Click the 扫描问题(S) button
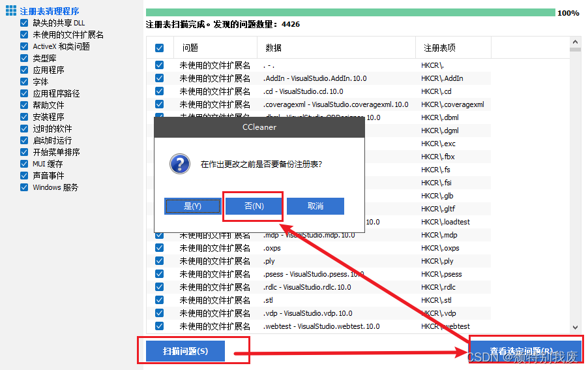588x370 pixels. [185, 351]
